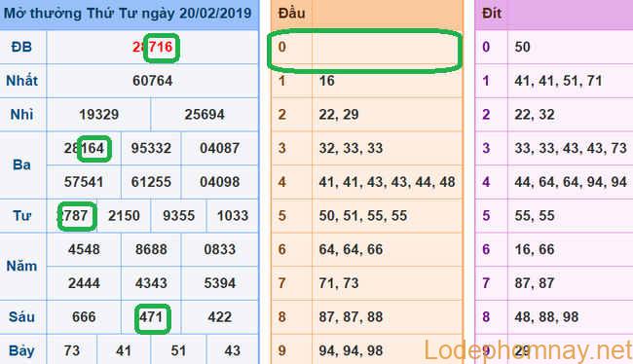Select seventh prize number 73
The width and height of the screenshot is (633, 364).
coord(72,350)
